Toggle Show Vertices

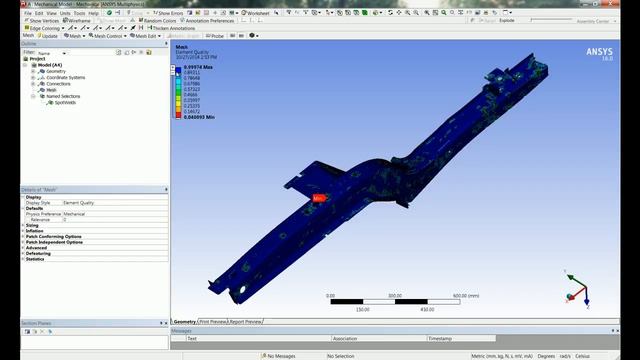click(41, 20)
